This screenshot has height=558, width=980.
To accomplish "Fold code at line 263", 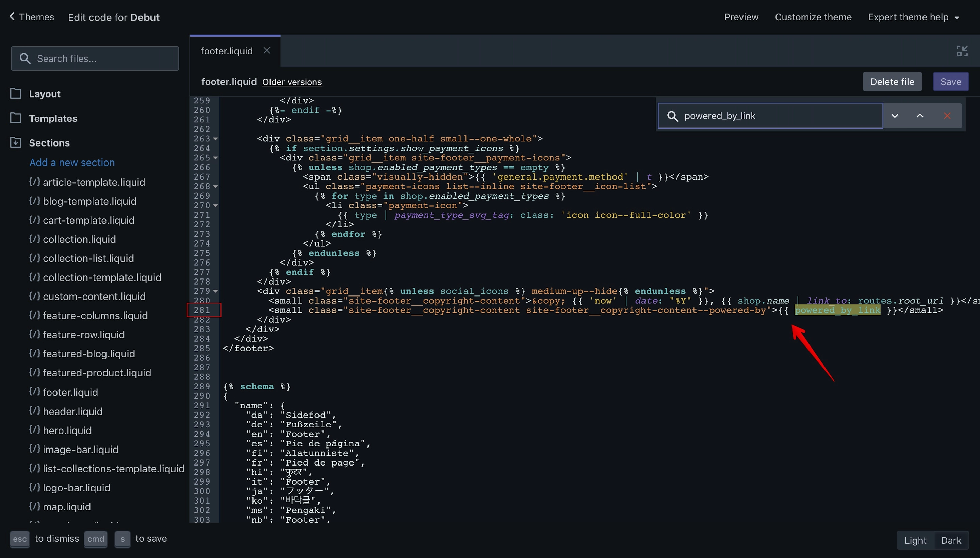I will tap(216, 139).
